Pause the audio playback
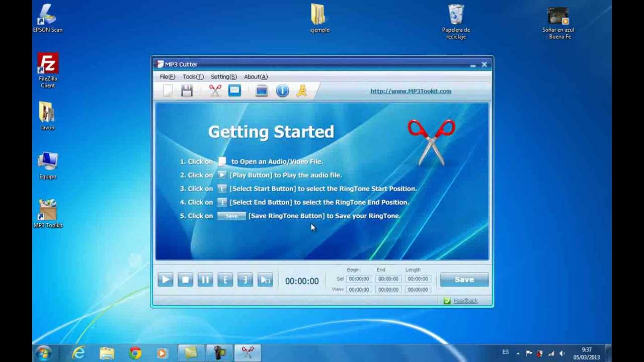This screenshot has width=644, height=362. (205, 280)
